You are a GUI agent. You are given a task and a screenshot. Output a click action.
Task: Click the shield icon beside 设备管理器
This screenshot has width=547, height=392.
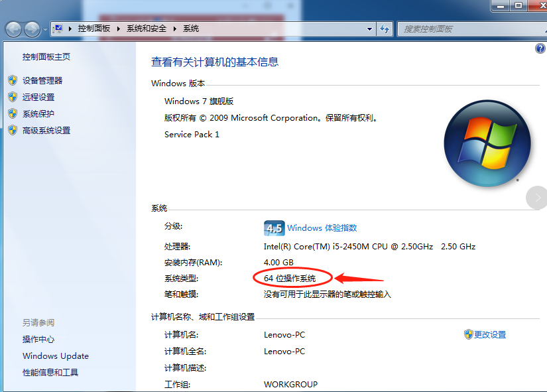click(12, 80)
